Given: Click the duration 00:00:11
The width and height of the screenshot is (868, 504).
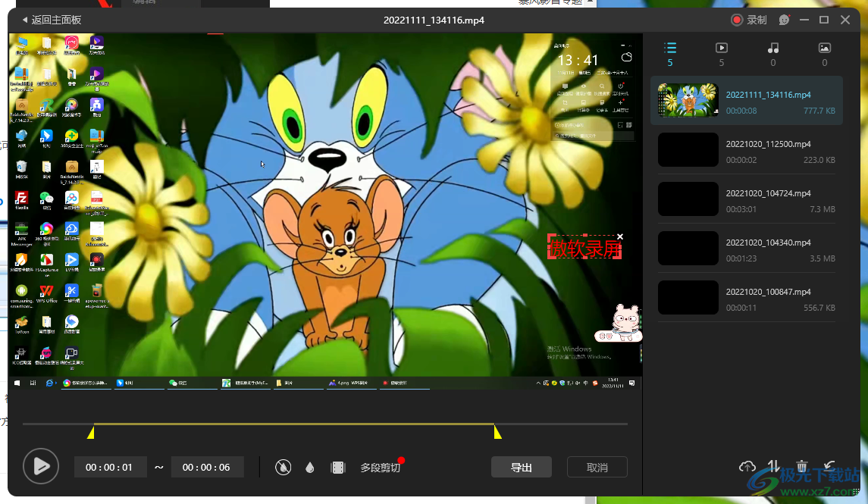Looking at the screenshot, I should [x=741, y=308].
